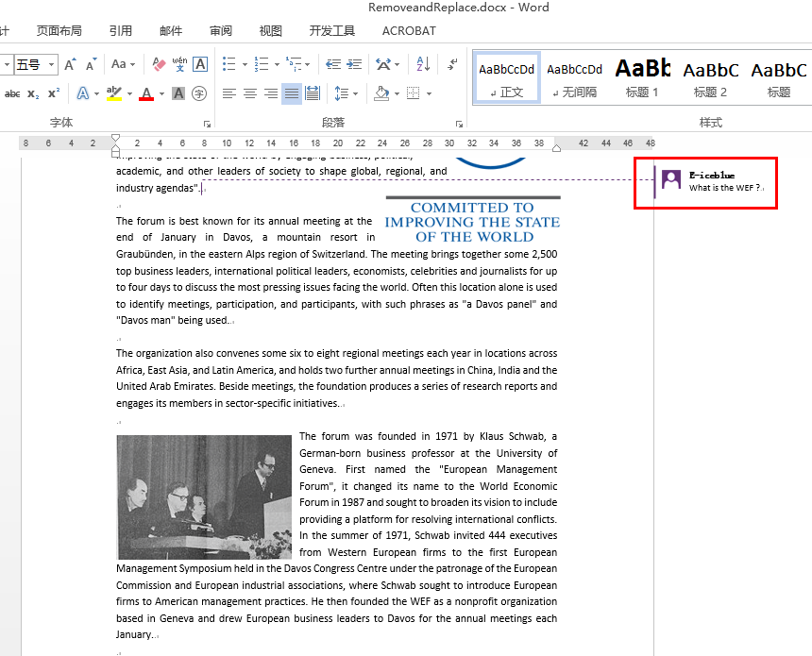Apply numbered list

pos(262,64)
